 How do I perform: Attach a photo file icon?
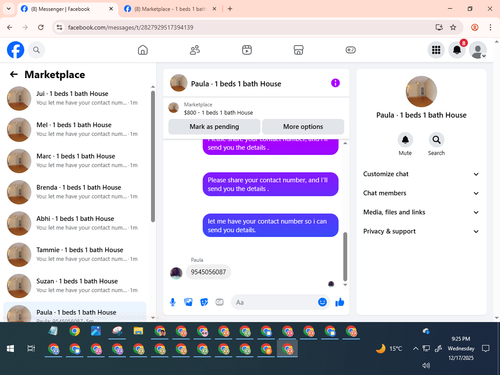coord(188,302)
